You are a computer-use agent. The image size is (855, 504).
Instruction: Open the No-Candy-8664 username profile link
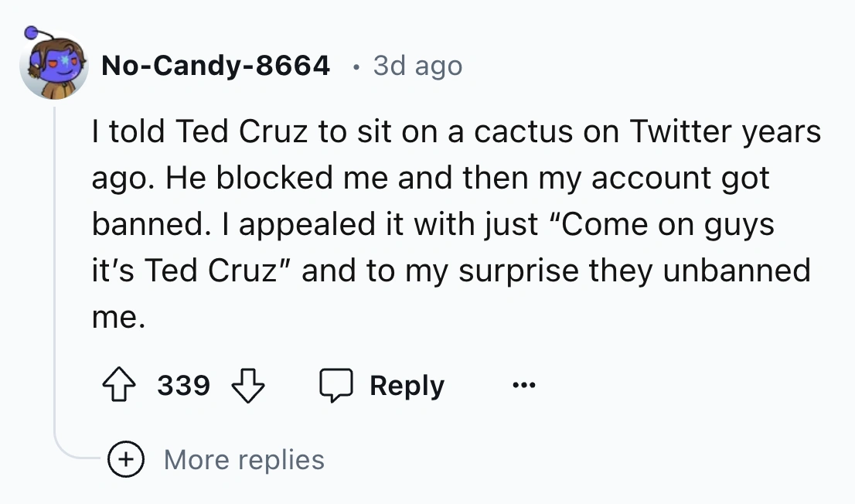coord(216,66)
